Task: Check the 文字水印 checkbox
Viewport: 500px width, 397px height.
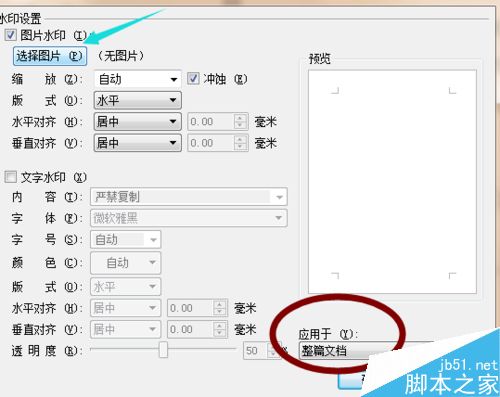Action: 10,177
